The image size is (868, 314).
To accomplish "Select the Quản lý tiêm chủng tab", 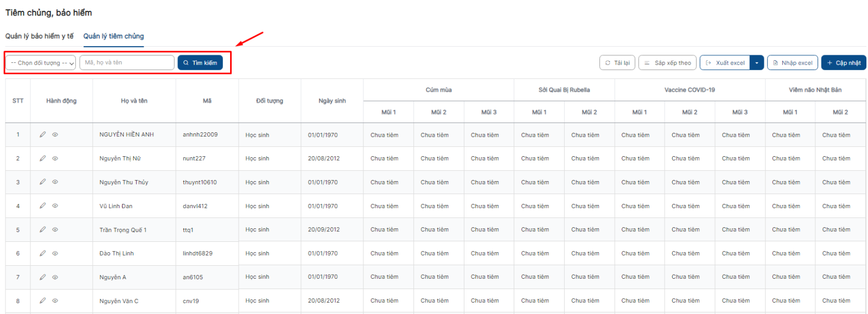I will [113, 36].
